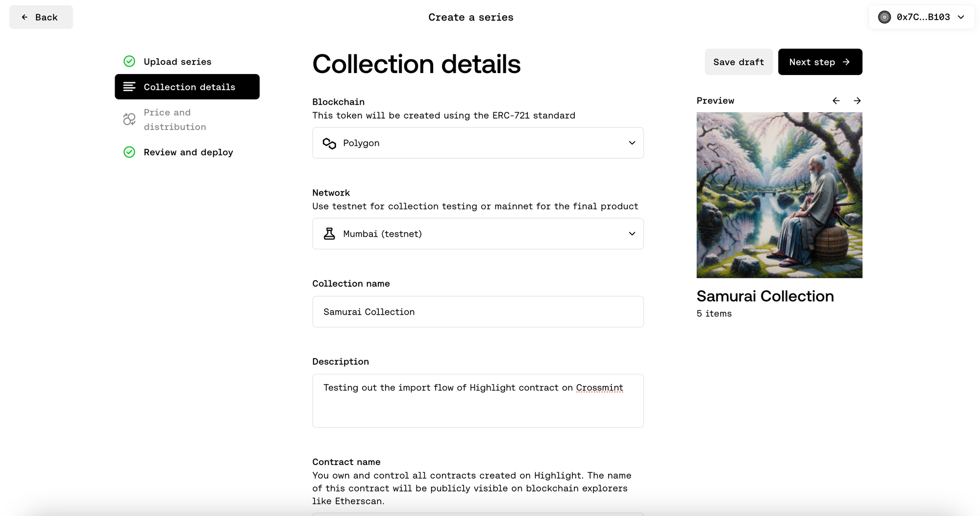Screen dimensions: 980x516
Task: Click the Preview label
Action: tap(715, 100)
